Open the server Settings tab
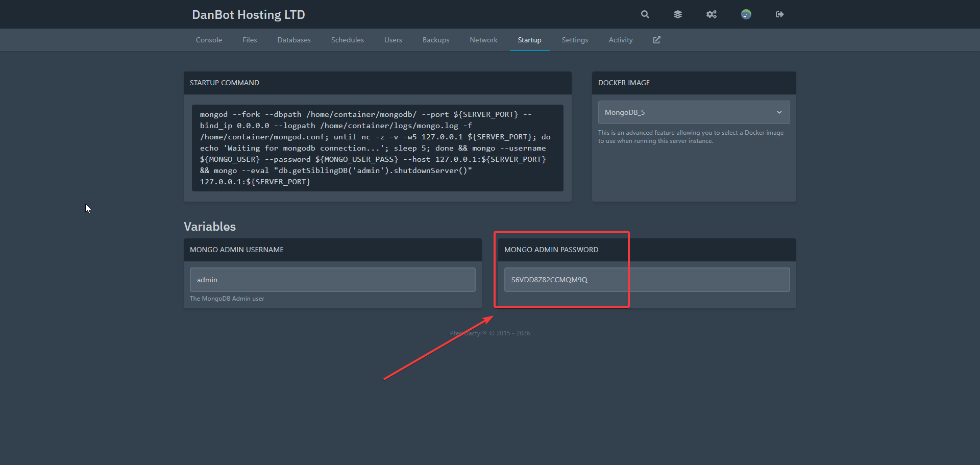Viewport: 980px width, 465px height. 575,40
